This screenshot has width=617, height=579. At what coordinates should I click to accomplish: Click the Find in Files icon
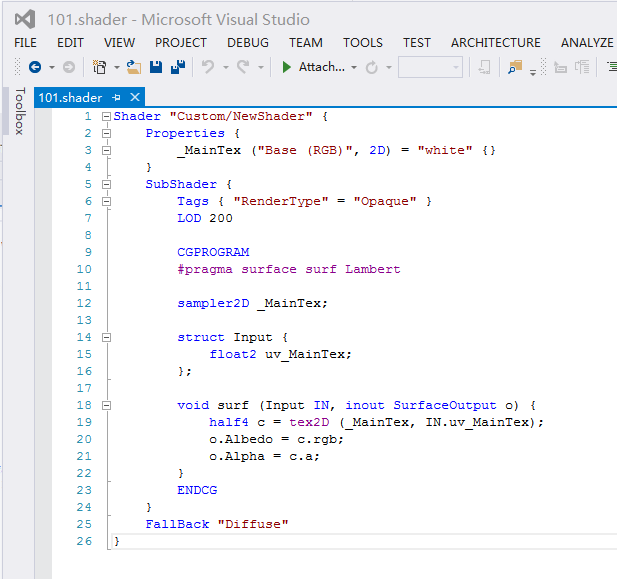(x=515, y=67)
